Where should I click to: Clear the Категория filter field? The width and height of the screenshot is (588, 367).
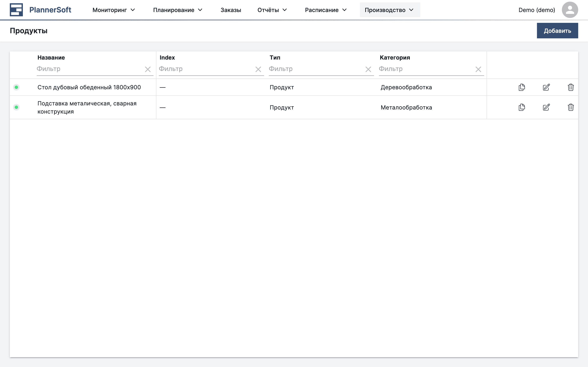point(478,69)
